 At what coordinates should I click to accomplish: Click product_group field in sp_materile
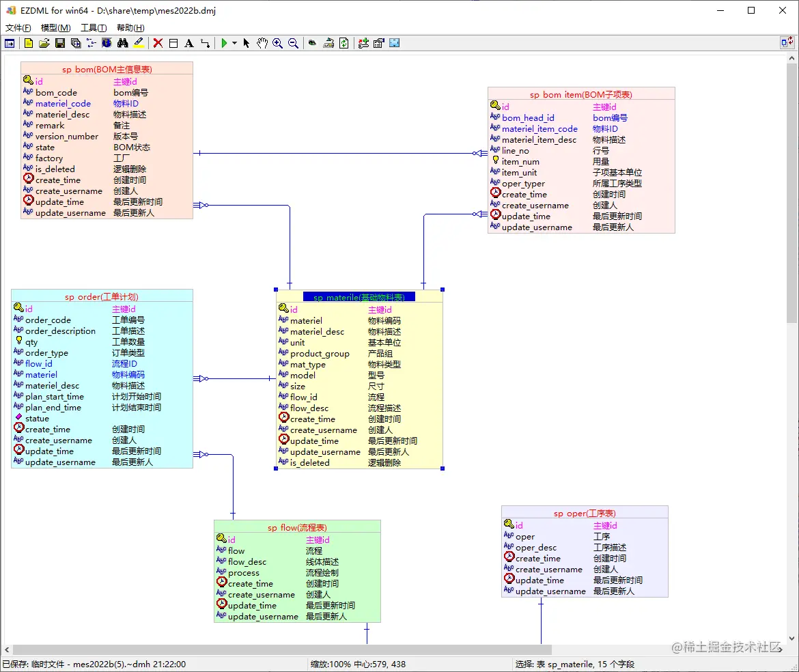pos(320,354)
